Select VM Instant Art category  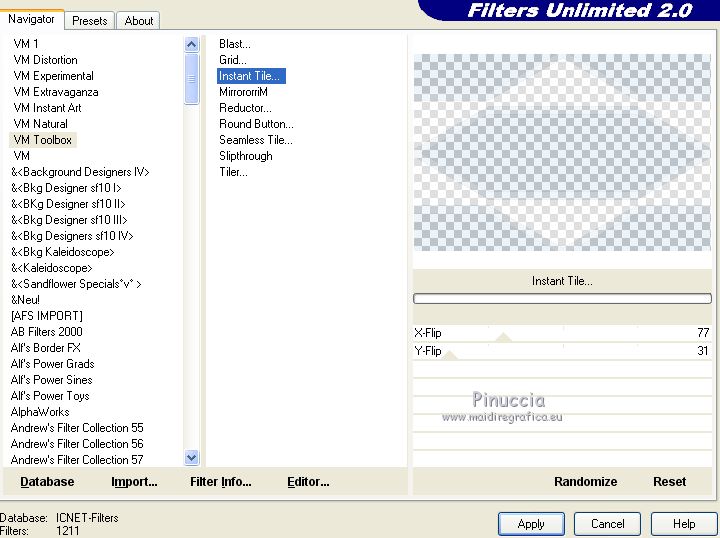pos(47,108)
